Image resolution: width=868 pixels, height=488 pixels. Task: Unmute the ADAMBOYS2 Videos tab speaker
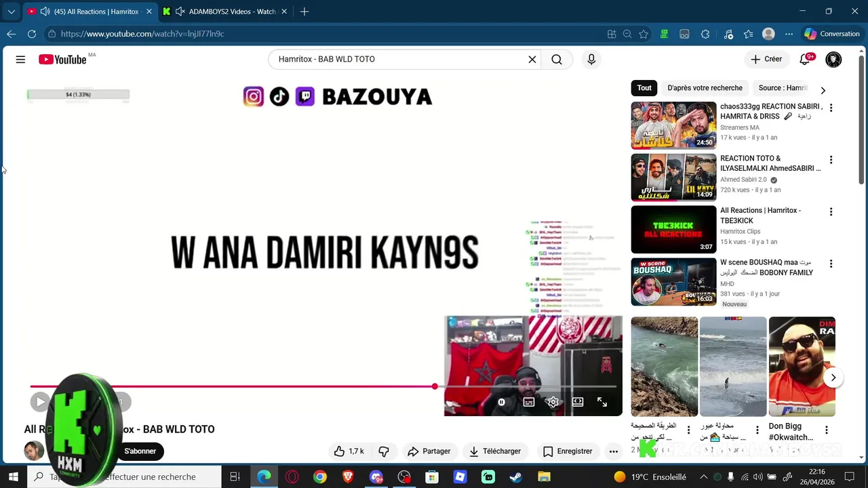coord(180,12)
